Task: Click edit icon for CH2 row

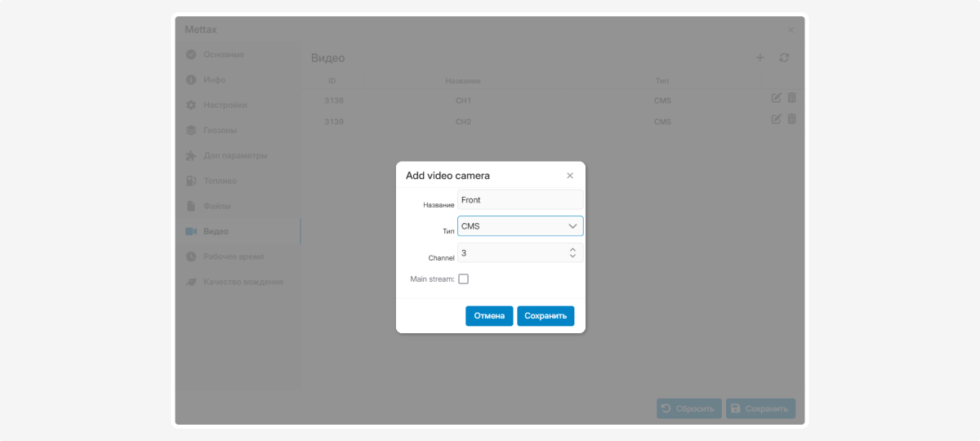Action: click(777, 119)
